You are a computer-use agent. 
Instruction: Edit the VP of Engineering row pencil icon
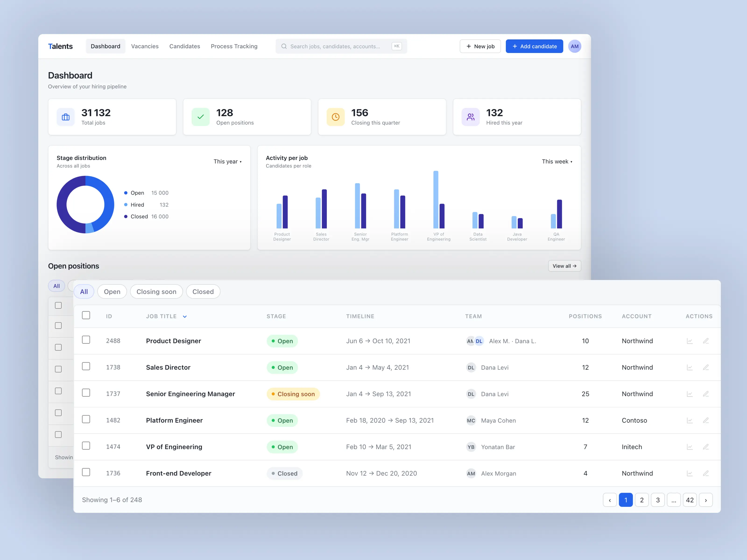coord(706,447)
